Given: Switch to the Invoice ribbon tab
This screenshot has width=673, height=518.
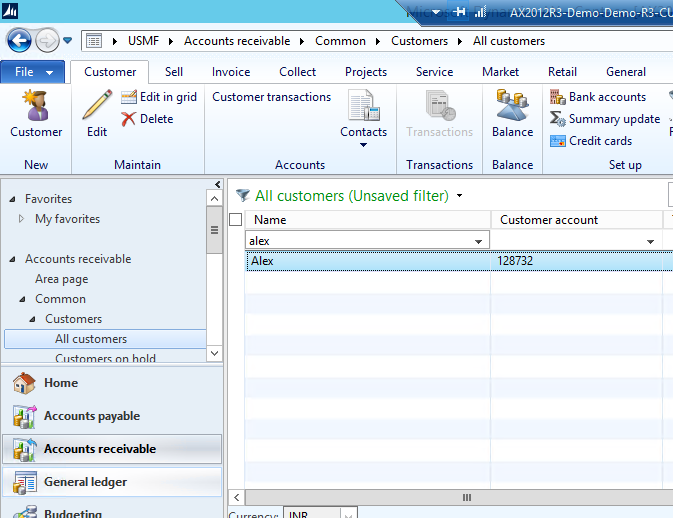Looking at the screenshot, I should tap(231, 72).
